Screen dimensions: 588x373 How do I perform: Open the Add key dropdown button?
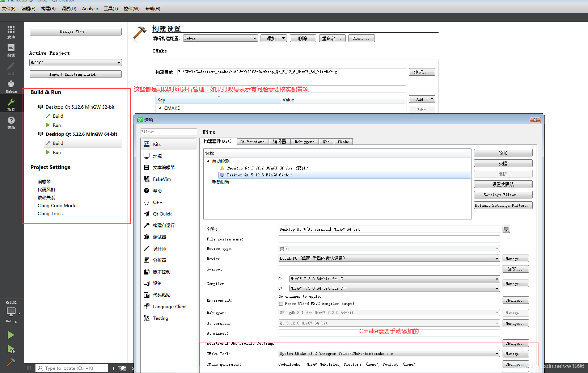click(422, 99)
